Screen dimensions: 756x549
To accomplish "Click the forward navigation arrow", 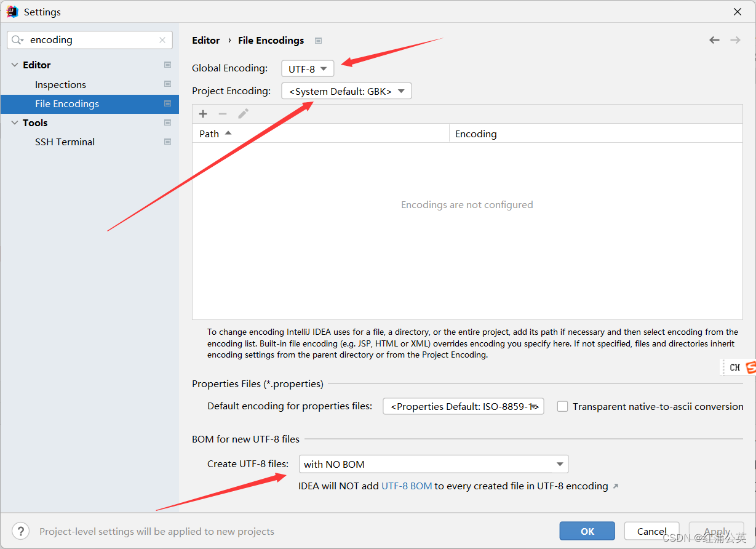I will pyautogui.click(x=735, y=40).
